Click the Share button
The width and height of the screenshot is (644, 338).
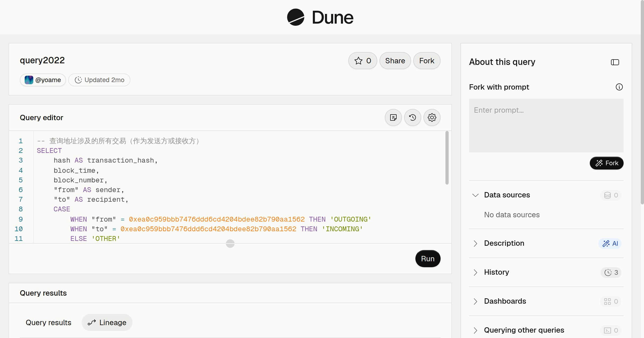click(x=395, y=61)
